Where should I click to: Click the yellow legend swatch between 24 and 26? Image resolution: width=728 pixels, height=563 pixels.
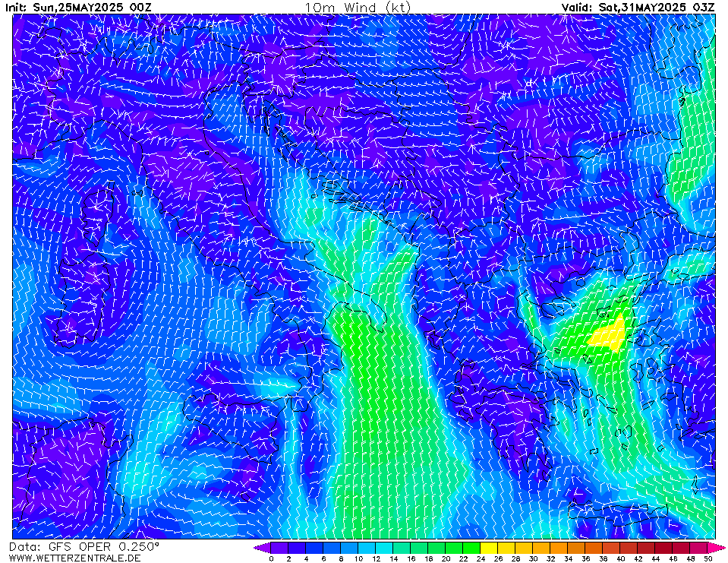click(x=489, y=548)
